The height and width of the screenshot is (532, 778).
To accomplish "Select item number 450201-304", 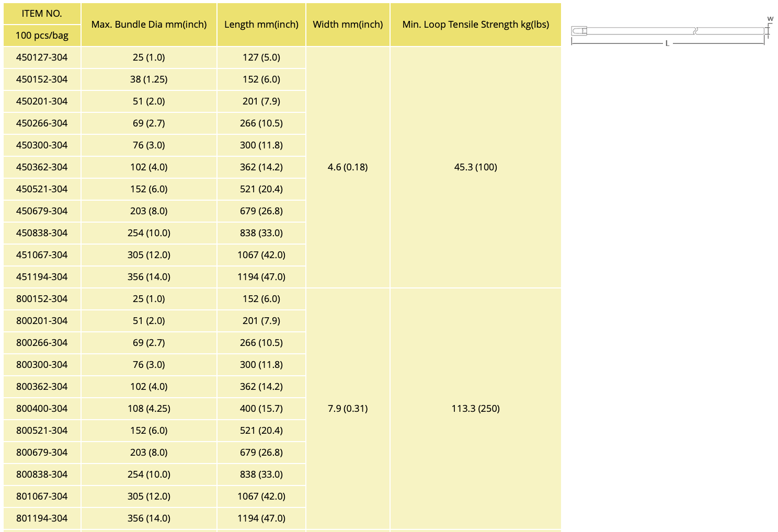I will pyautogui.click(x=42, y=101).
